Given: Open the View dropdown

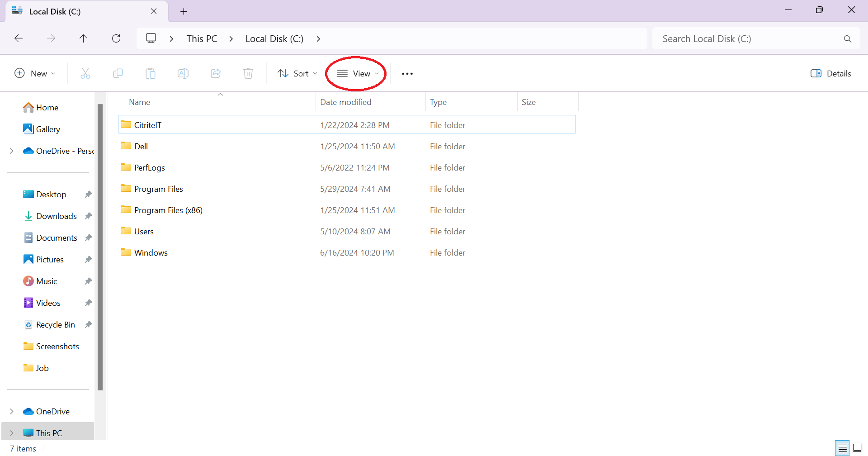Looking at the screenshot, I should click(x=356, y=73).
